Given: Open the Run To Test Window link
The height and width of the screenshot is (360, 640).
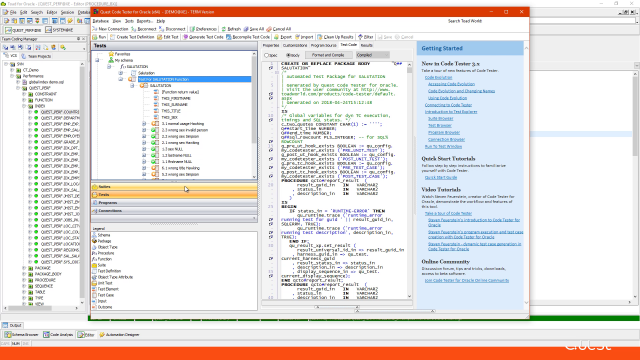Looking at the screenshot, I should 443,146.
